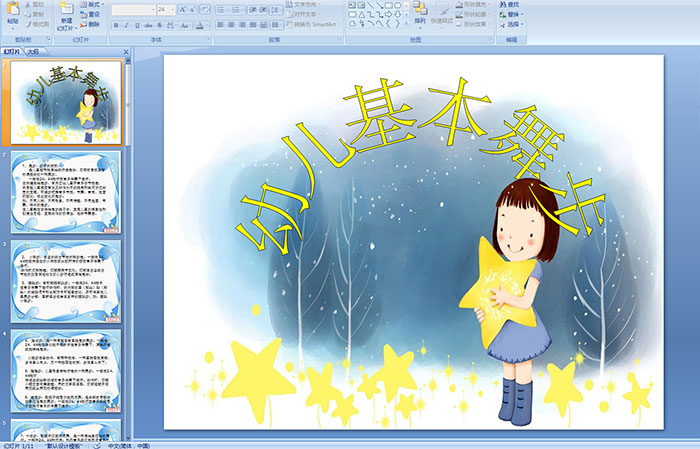700x449 pixels.
Task: Open the Text Direction (文字方向) menu
Action: [x=303, y=4]
